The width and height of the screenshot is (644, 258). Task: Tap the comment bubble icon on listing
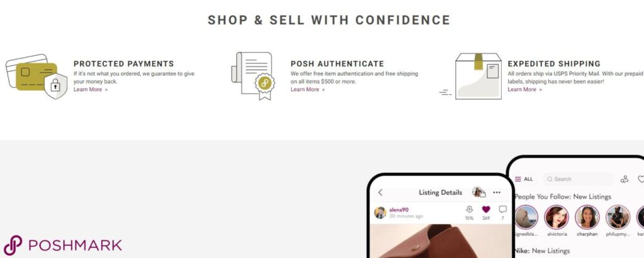[x=502, y=210]
